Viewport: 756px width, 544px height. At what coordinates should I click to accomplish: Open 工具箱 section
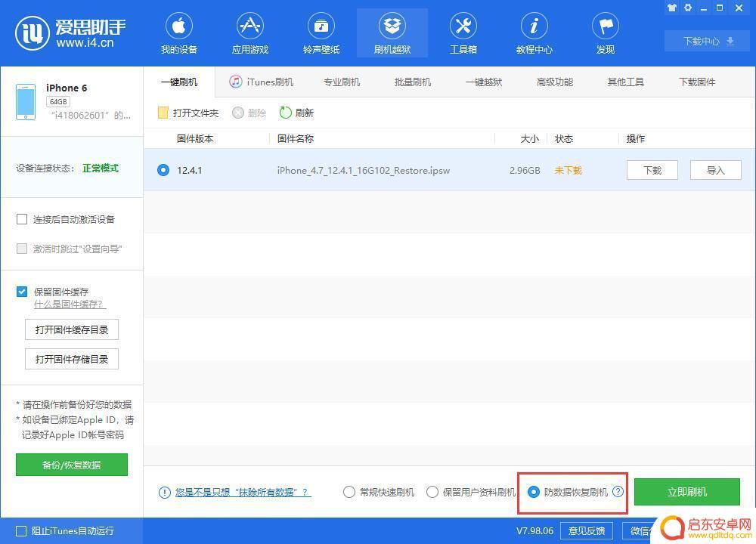coord(463,33)
